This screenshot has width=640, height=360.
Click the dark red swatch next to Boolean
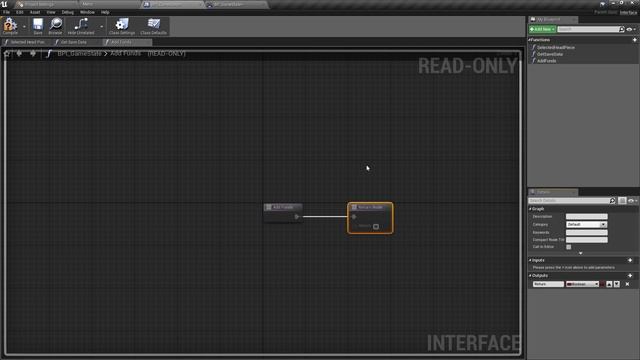pyautogui.click(x=602, y=284)
